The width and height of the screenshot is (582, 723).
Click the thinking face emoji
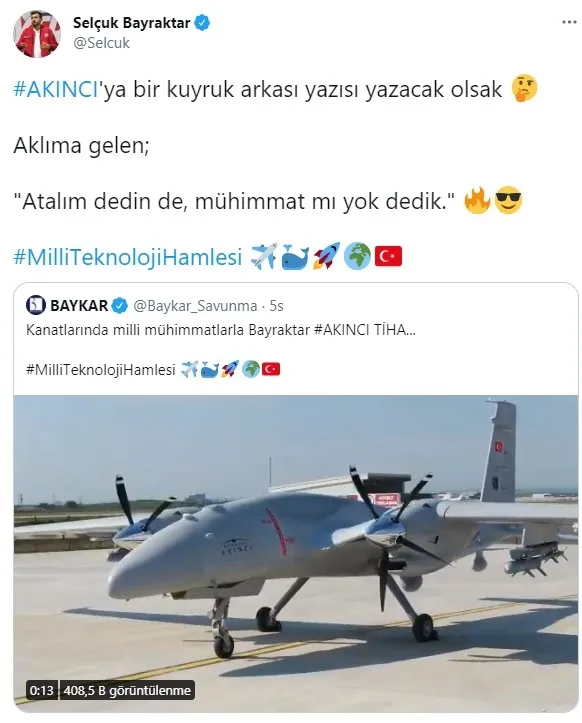coord(524,89)
